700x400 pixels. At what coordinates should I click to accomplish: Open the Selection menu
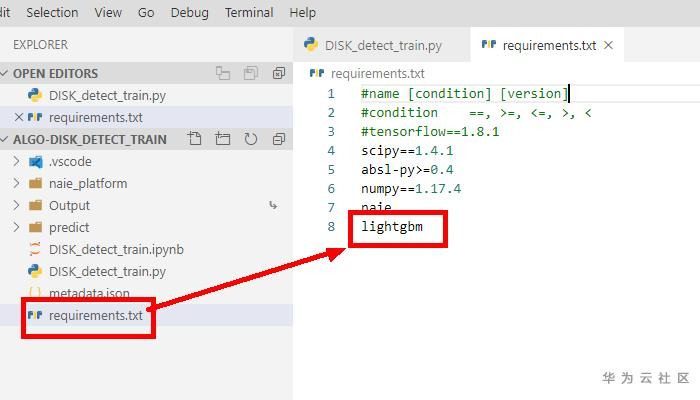tap(52, 12)
